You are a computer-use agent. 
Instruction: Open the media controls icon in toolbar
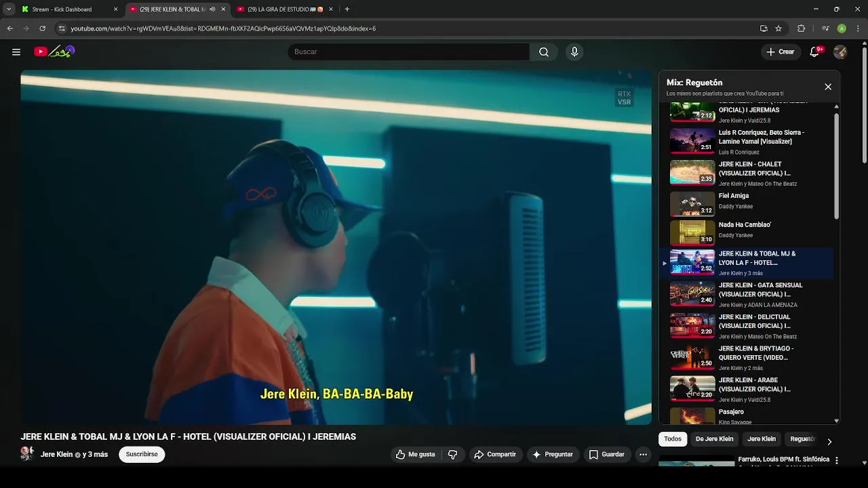tap(825, 28)
